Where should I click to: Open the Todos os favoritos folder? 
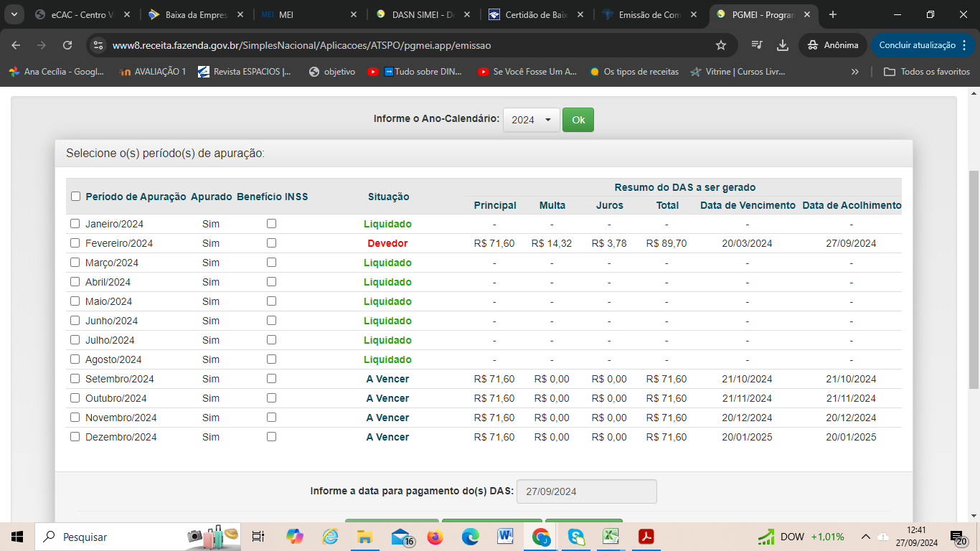(x=927, y=72)
